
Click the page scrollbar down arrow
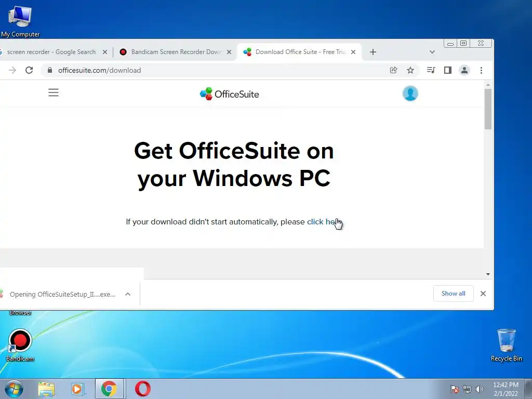[x=488, y=274]
